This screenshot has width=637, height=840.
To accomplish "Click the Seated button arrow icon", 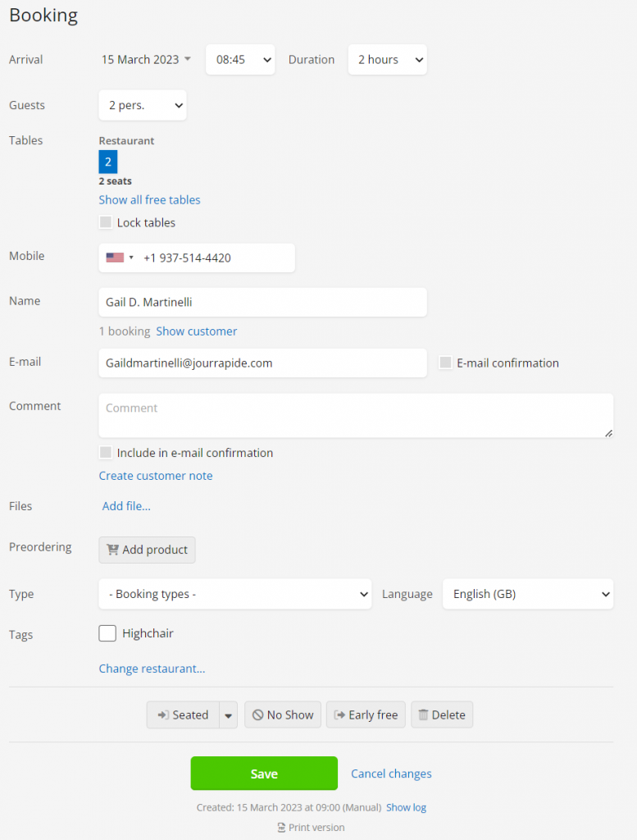I will click(162, 714).
